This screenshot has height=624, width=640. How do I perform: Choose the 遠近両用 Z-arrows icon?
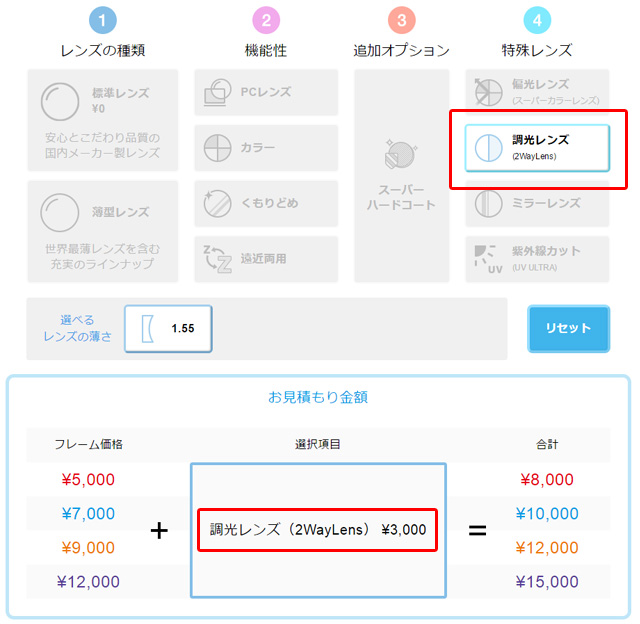pyautogui.click(x=217, y=259)
